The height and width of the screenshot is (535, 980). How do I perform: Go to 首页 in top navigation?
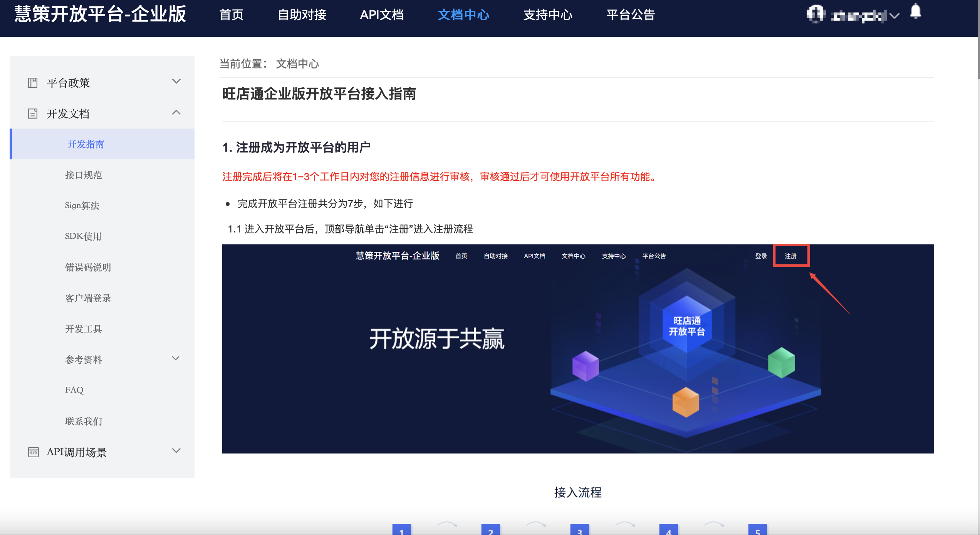coord(232,15)
